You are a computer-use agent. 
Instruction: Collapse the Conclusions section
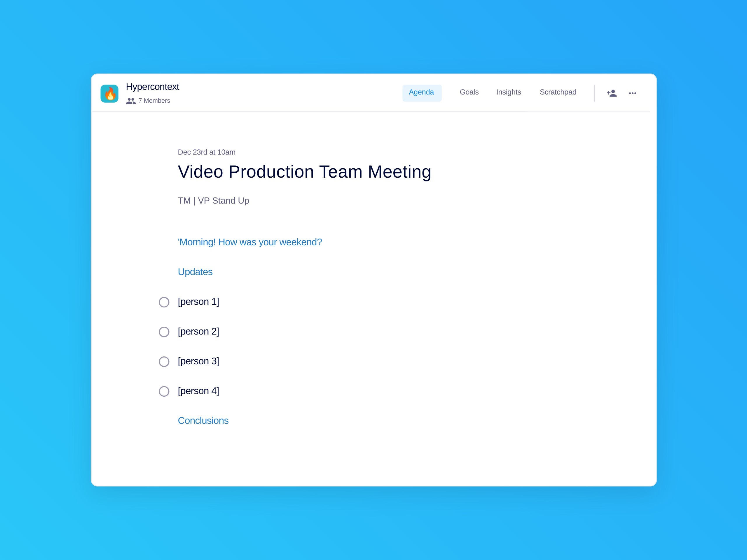[203, 421]
